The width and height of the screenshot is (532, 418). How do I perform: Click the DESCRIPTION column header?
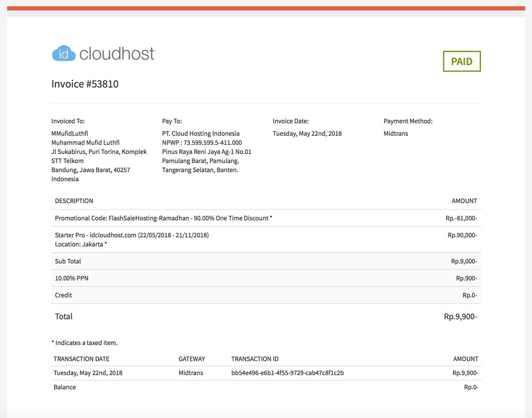coord(74,201)
